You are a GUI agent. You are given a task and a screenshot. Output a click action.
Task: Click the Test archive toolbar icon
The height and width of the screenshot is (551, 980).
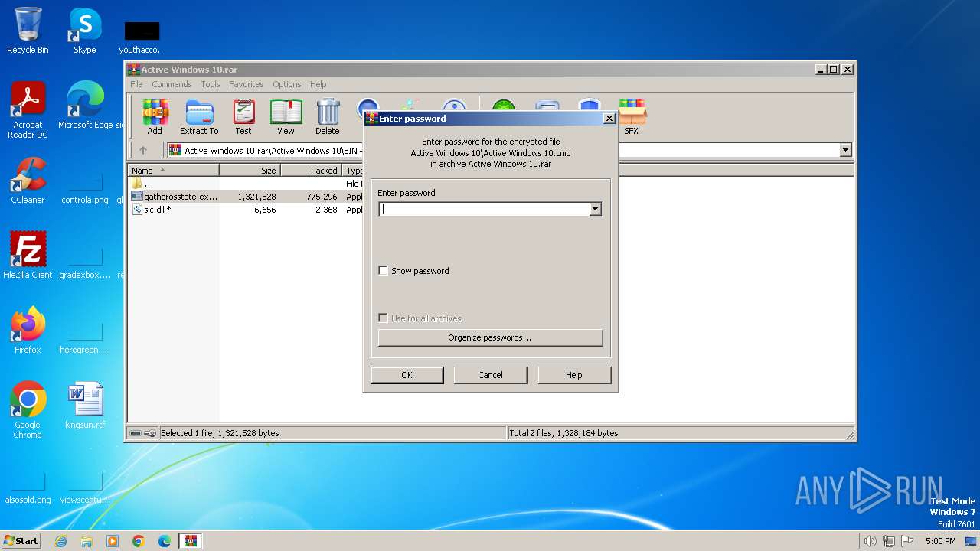[x=243, y=112]
